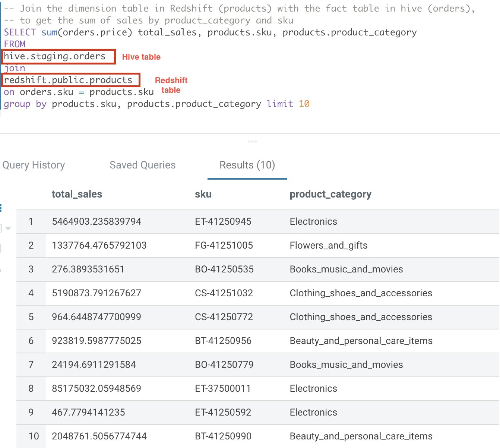Click Clothing_shoes_and_accessories cell for CS-41251032
The height and width of the screenshot is (448, 500).
click(x=361, y=293)
